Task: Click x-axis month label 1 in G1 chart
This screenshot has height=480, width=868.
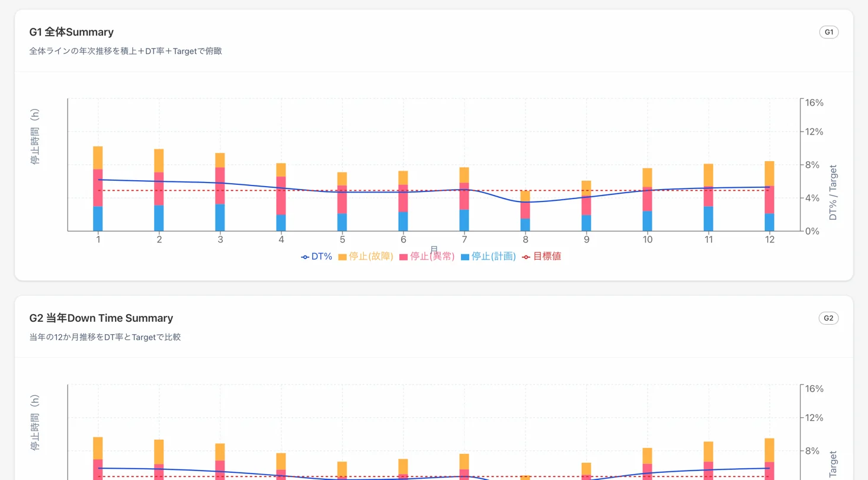Action: tap(98, 239)
